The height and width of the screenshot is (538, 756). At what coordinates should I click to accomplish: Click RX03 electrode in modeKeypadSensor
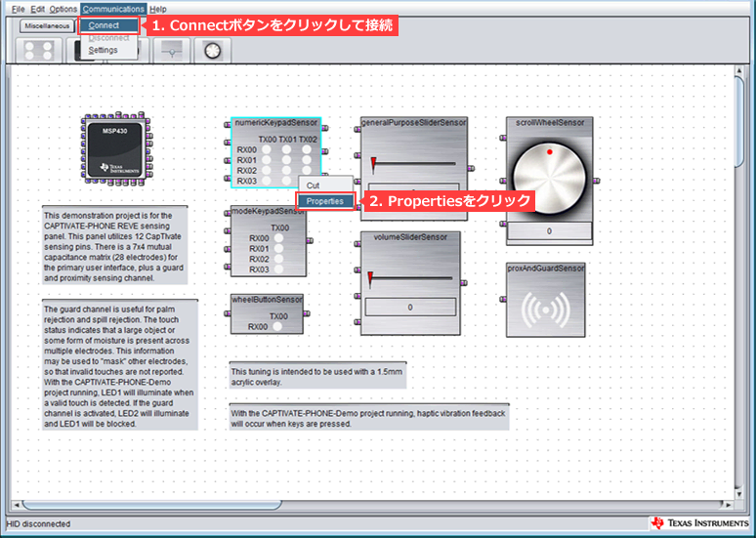click(278, 269)
